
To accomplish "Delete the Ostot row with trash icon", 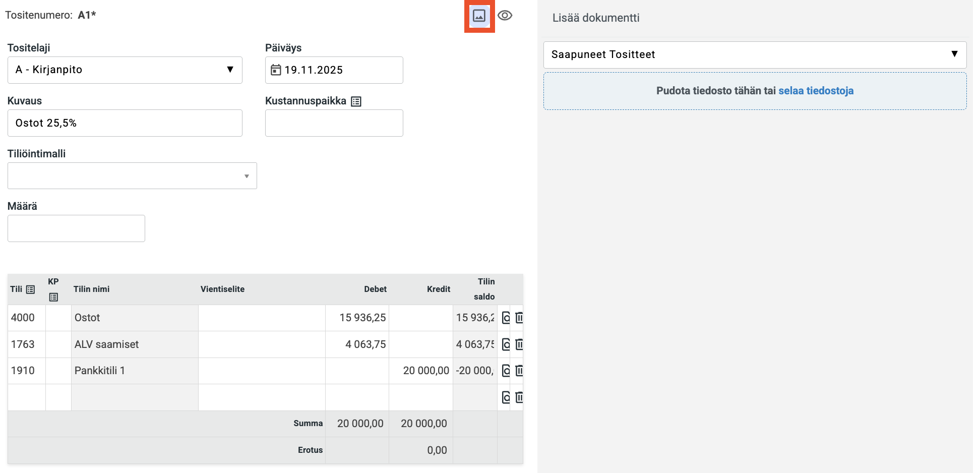I will click(x=519, y=318).
